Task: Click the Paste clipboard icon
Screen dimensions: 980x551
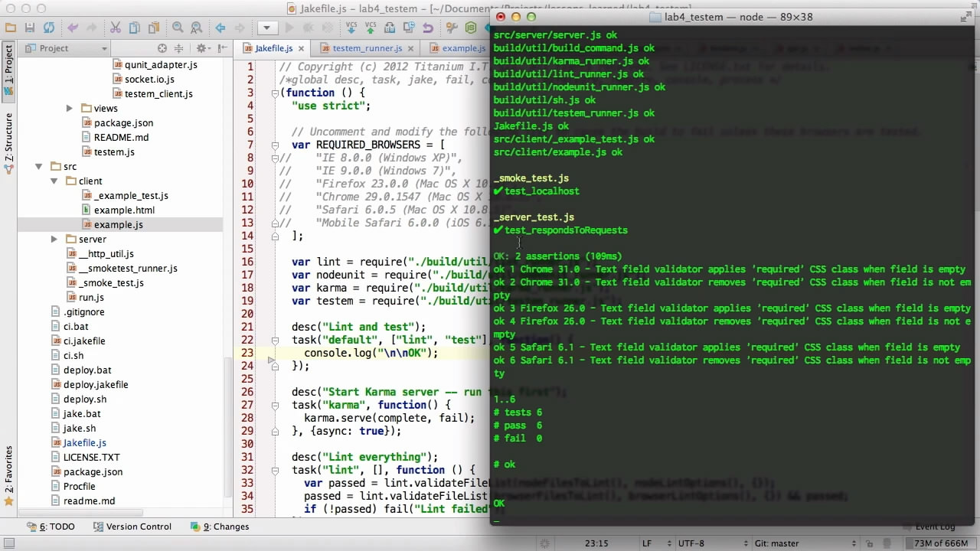Action: point(153,28)
